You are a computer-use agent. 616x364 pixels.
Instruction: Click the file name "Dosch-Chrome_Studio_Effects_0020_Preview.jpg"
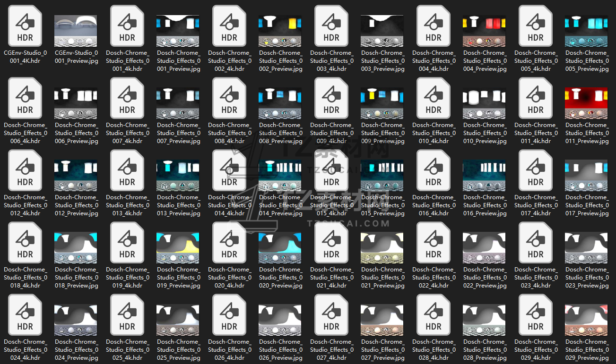click(x=281, y=278)
